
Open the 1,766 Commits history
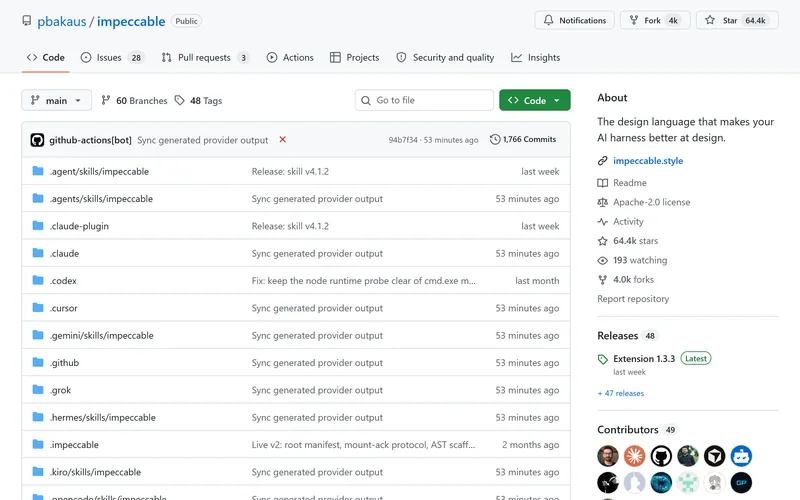point(523,139)
